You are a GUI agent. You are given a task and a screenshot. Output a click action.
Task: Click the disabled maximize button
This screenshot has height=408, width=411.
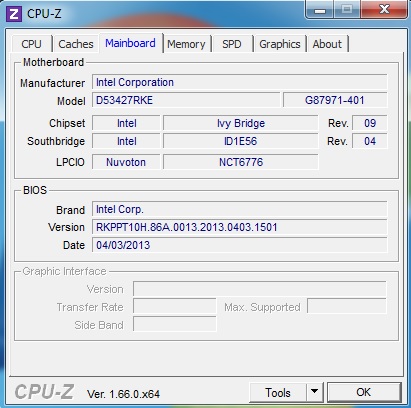pyautogui.click(x=347, y=9)
